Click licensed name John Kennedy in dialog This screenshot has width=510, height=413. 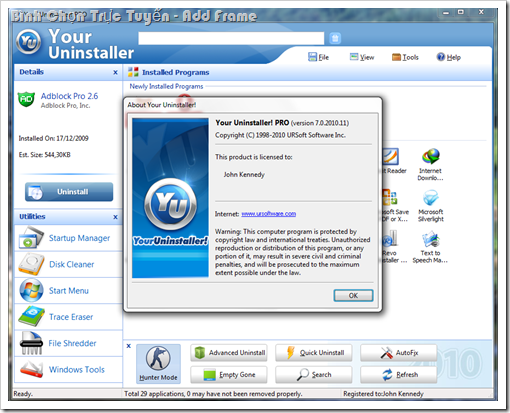(244, 174)
